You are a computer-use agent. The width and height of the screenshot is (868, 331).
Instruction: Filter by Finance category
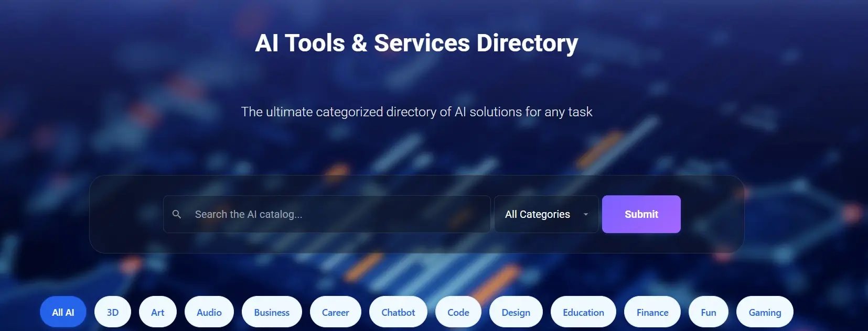click(652, 312)
